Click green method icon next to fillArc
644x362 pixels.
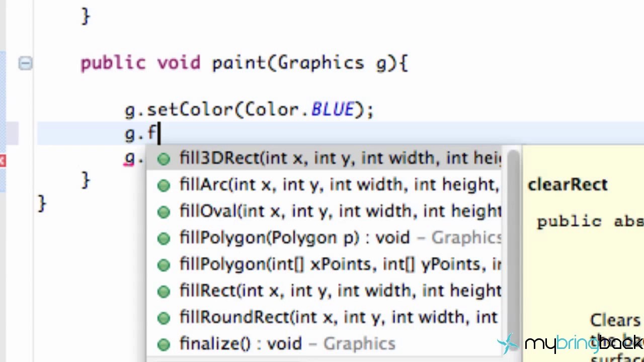(x=164, y=186)
